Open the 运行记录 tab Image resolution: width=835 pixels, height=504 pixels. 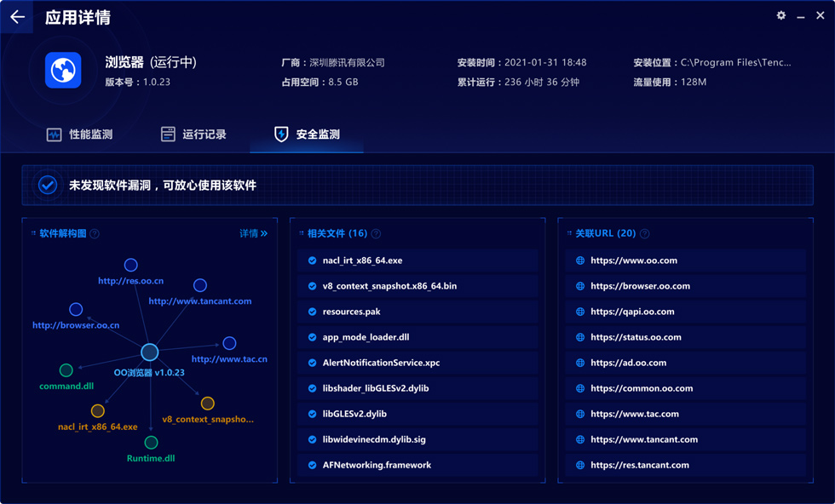click(x=194, y=135)
